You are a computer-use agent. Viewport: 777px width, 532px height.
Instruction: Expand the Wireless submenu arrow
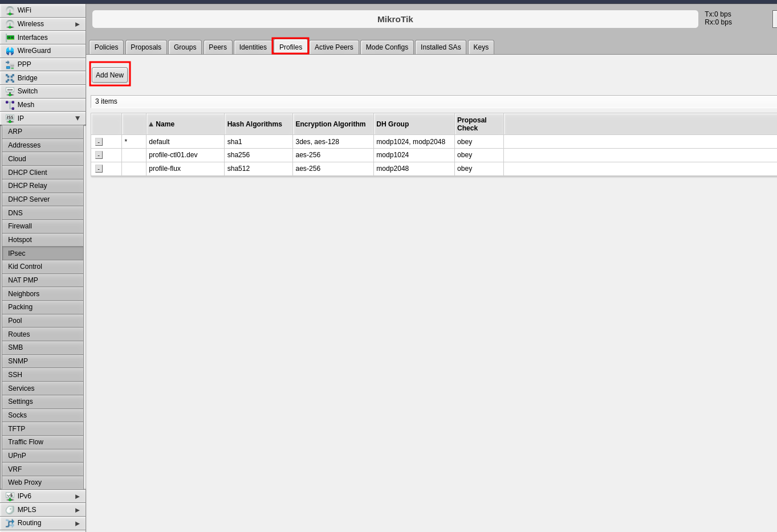point(78,24)
